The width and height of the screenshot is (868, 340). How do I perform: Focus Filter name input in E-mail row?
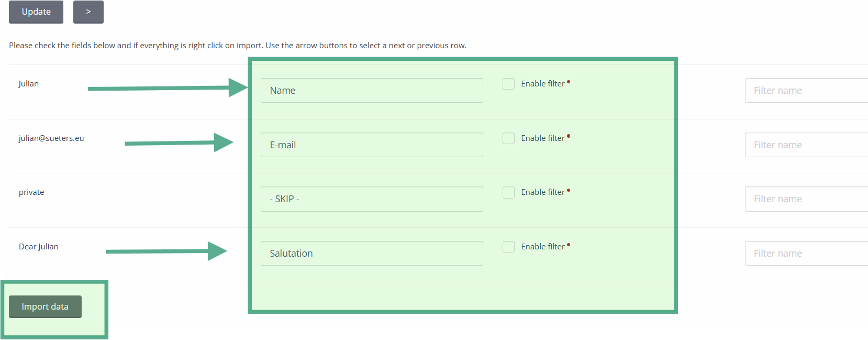(806, 145)
